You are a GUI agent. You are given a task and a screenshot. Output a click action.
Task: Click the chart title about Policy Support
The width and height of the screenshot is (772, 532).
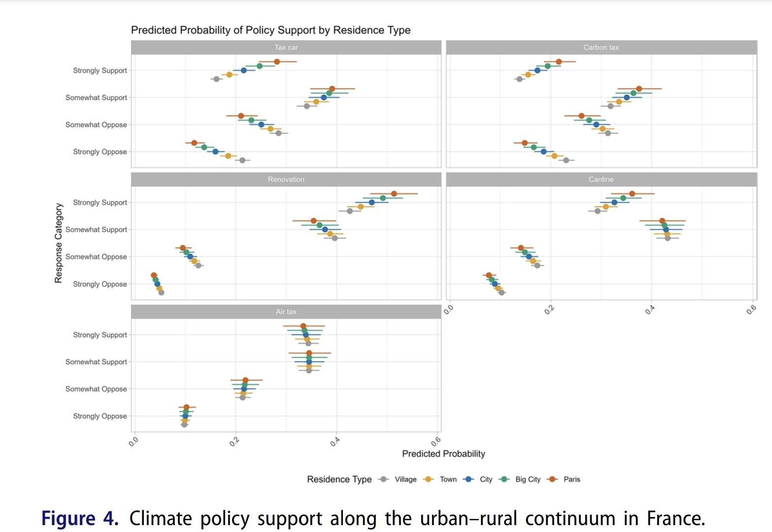270,30
